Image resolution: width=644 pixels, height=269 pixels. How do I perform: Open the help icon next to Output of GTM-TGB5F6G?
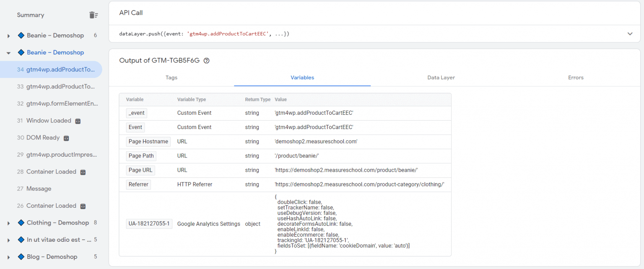click(x=206, y=60)
